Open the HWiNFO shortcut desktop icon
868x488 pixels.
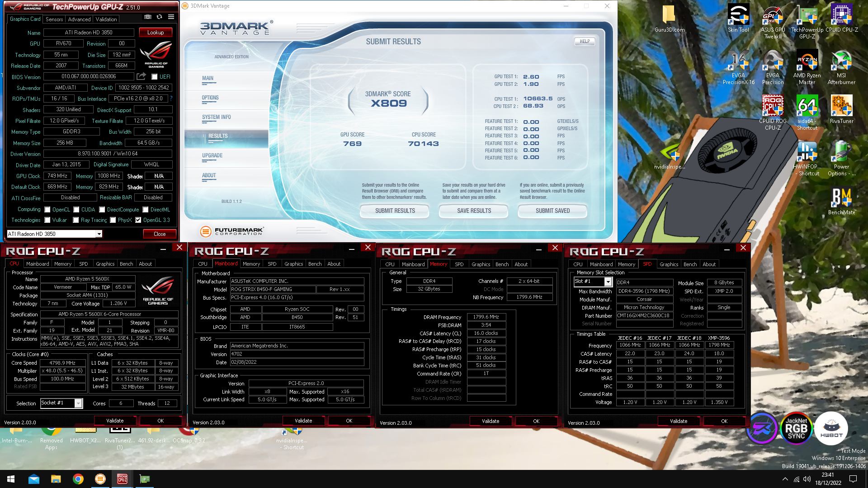(x=807, y=159)
